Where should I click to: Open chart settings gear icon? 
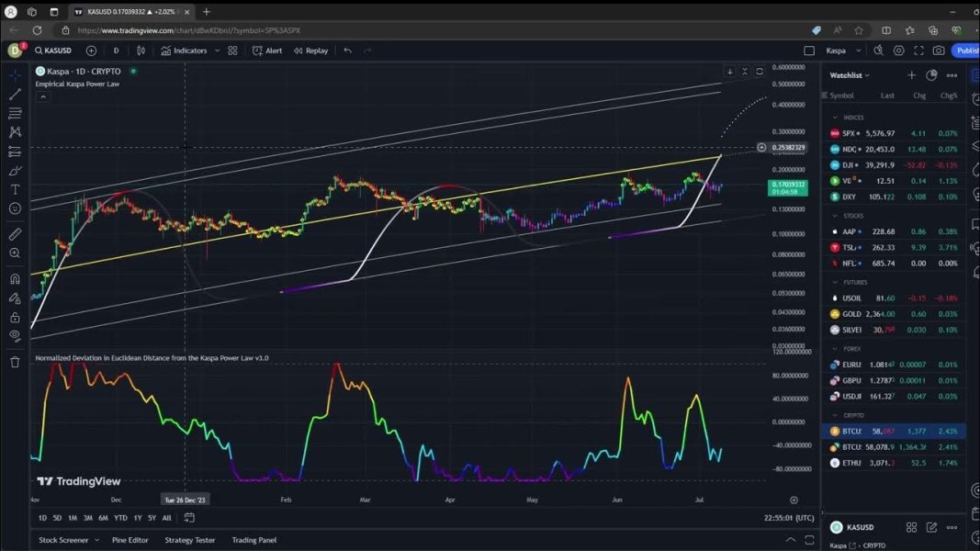pyautogui.click(x=898, y=51)
